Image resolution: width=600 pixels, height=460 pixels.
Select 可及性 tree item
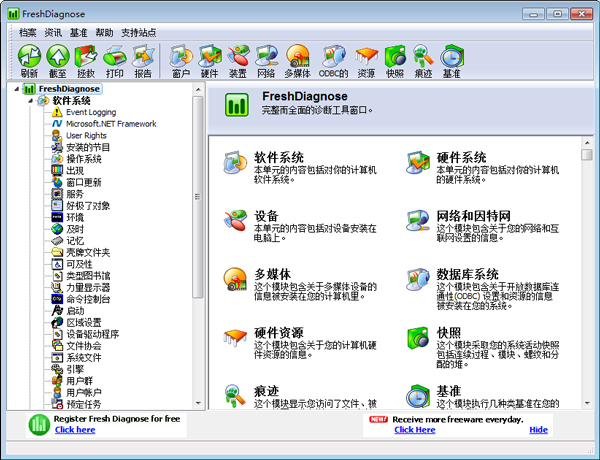click(x=79, y=264)
